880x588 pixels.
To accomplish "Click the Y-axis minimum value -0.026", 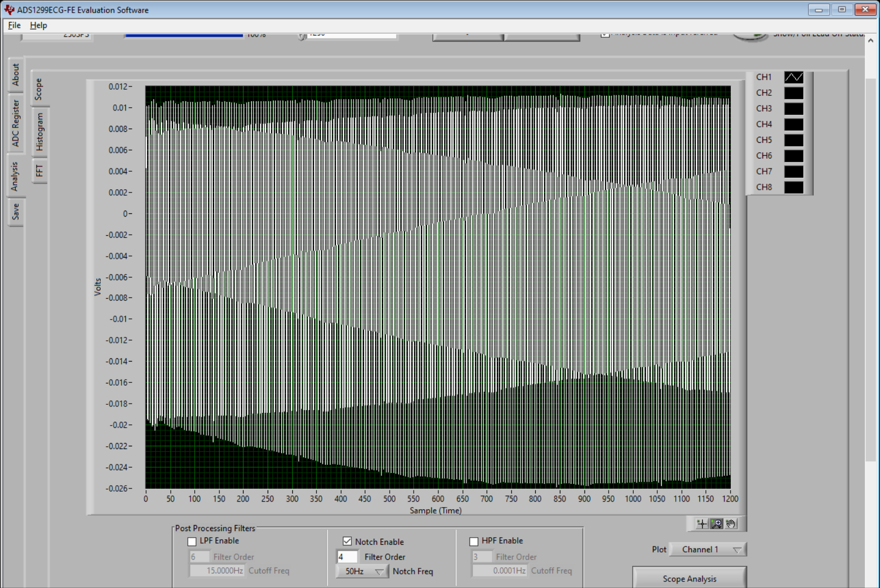I will (x=116, y=488).
